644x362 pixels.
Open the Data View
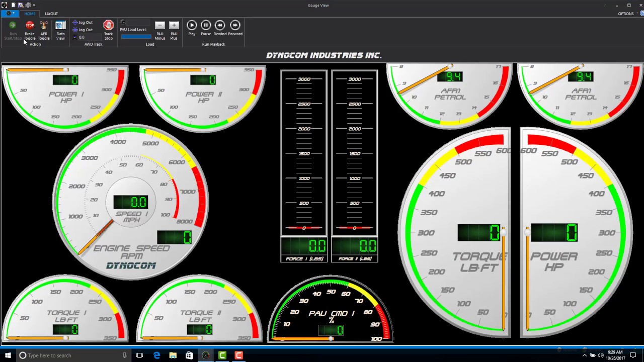point(60,30)
